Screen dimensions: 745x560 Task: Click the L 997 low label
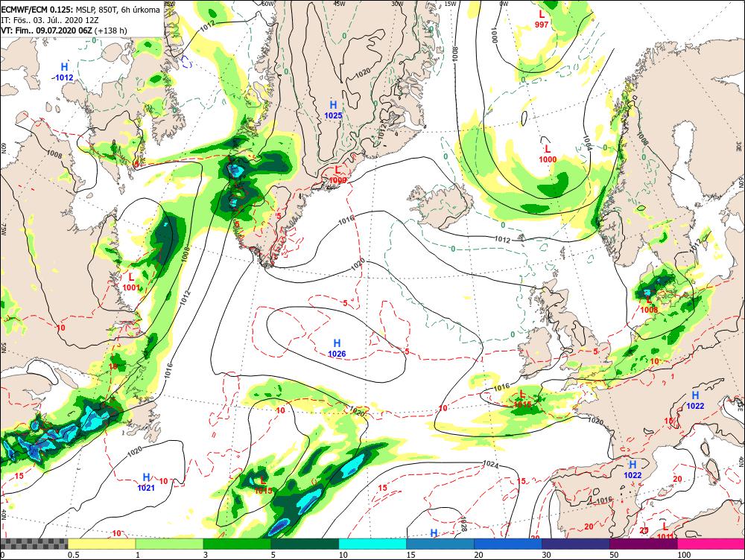click(x=541, y=19)
